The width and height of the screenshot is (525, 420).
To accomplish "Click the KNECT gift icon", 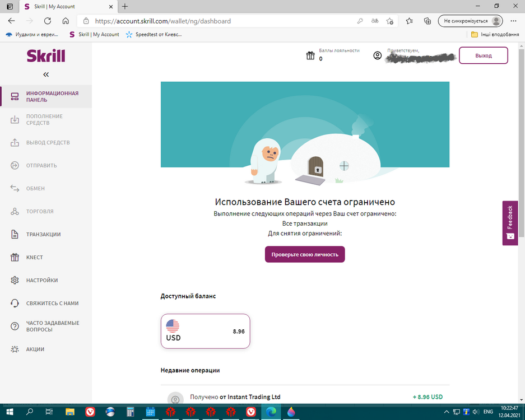I will (15, 258).
